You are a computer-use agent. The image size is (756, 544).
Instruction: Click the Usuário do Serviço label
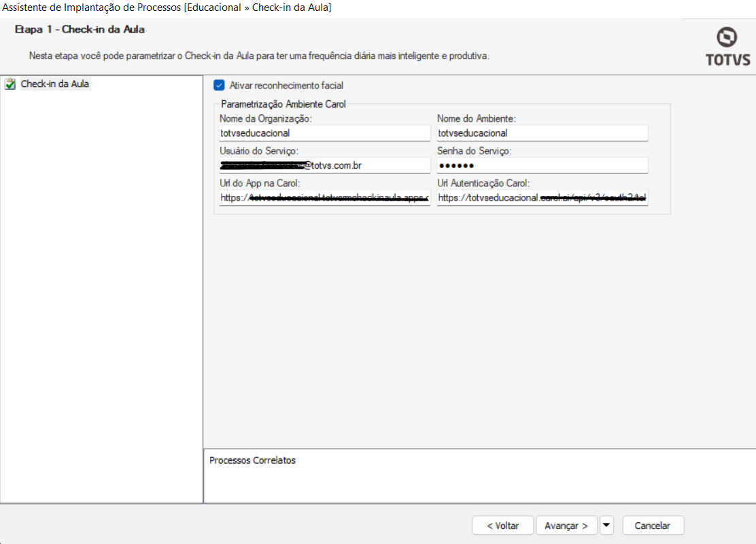click(x=259, y=151)
